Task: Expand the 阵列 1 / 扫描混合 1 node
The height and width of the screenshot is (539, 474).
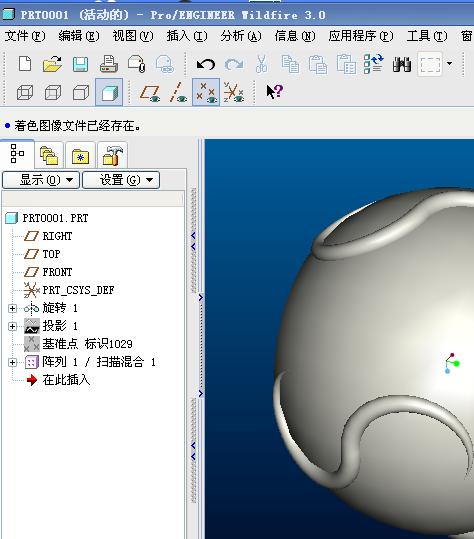Action: point(12,362)
